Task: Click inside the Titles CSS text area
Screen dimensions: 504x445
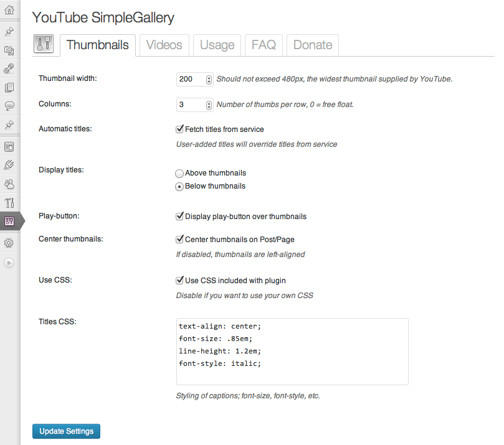Action: [x=292, y=352]
